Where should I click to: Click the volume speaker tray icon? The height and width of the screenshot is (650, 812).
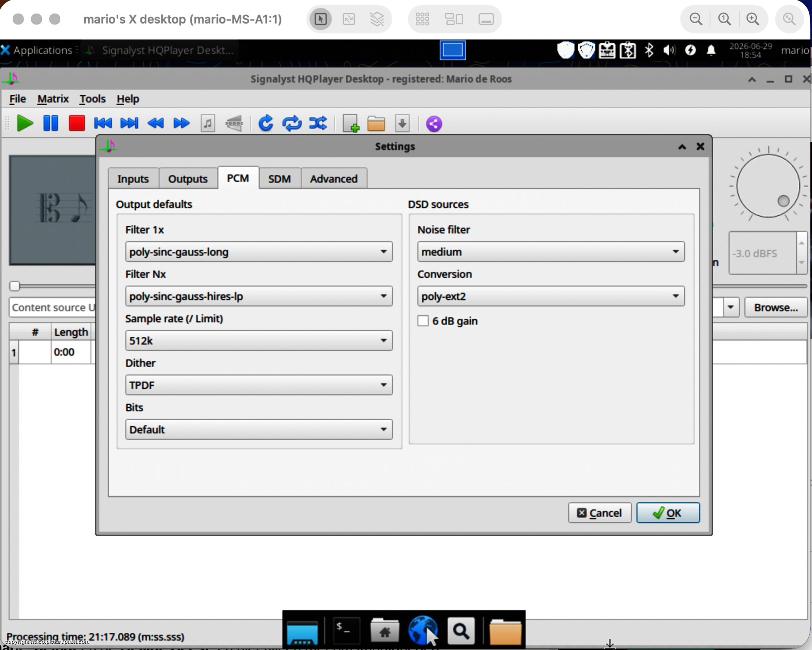click(x=669, y=50)
